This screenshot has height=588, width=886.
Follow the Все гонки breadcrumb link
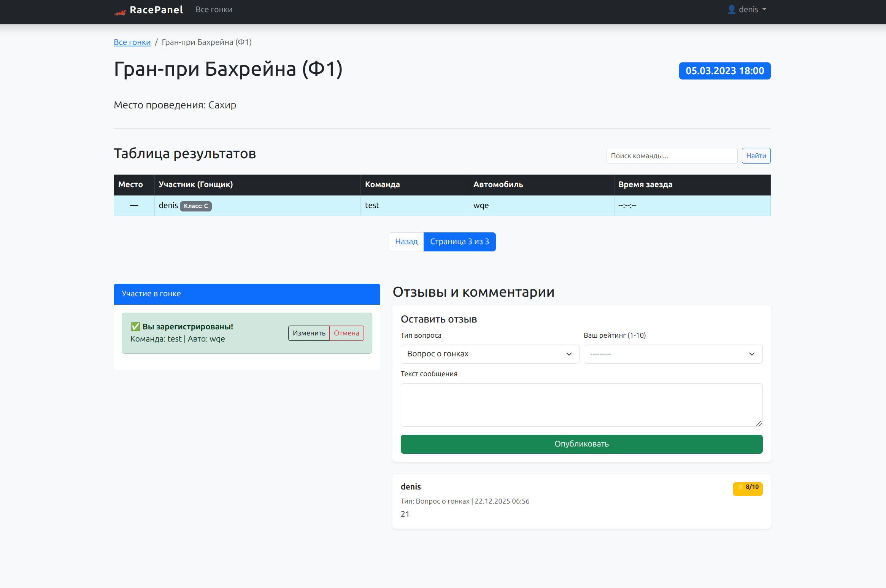point(132,42)
